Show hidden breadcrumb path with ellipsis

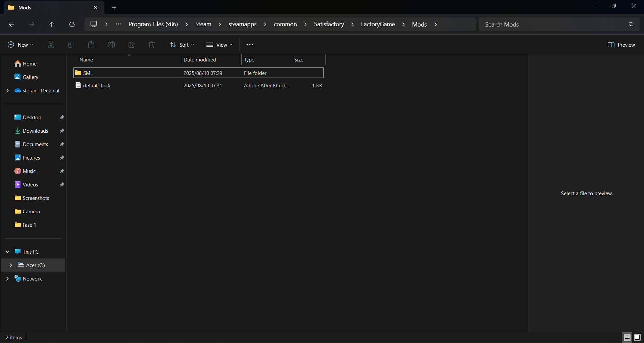coord(118,24)
